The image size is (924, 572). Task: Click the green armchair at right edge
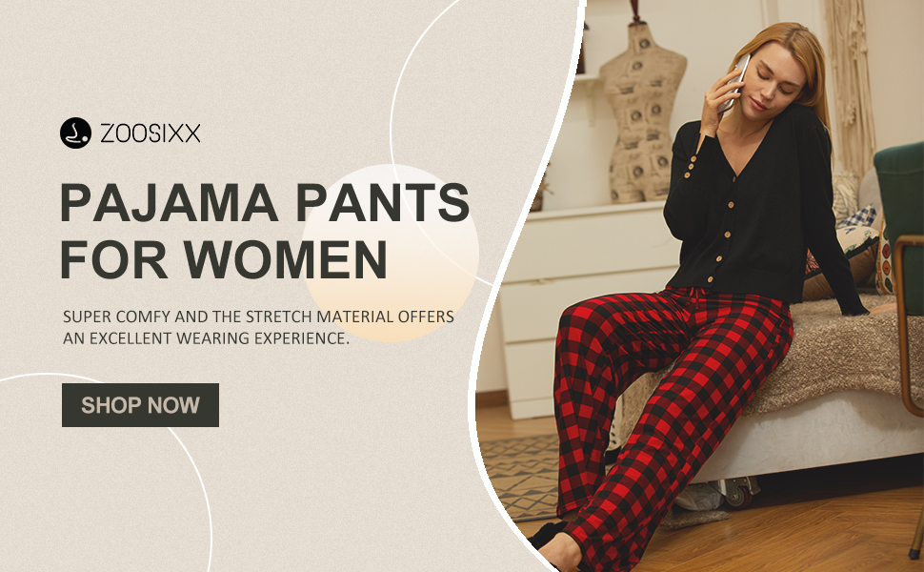click(900, 235)
